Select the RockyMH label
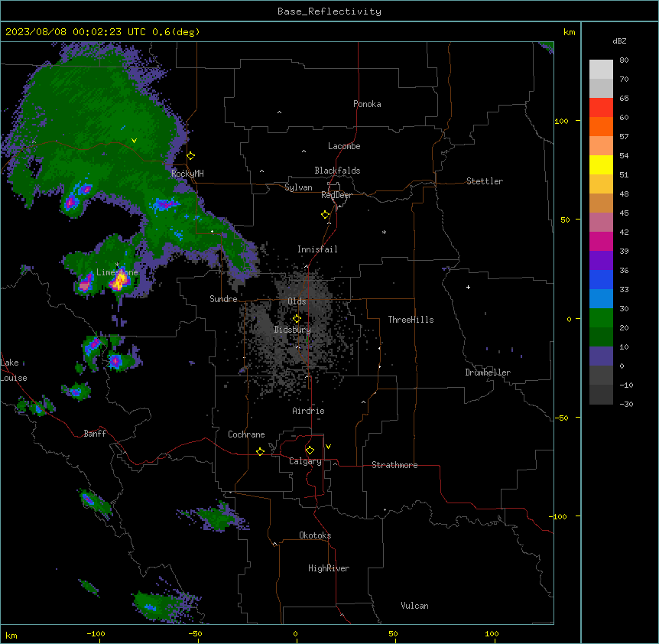This screenshot has width=659, height=644. pos(187,174)
